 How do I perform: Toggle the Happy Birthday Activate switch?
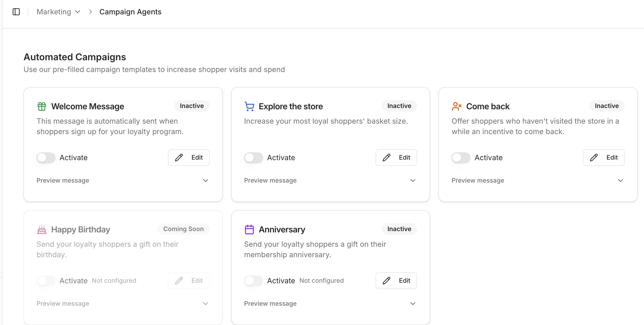click(46, 281)
